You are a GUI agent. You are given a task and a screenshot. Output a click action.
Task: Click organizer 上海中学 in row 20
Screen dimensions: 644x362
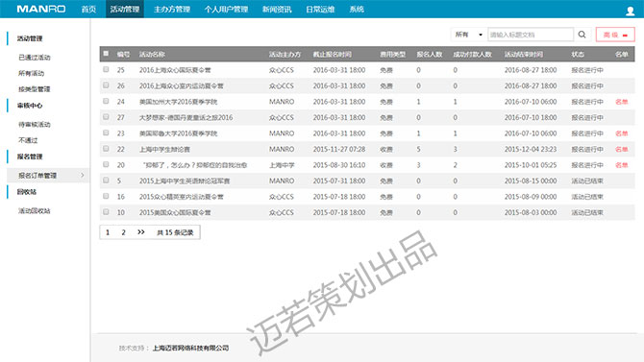[x=282, y=165]
